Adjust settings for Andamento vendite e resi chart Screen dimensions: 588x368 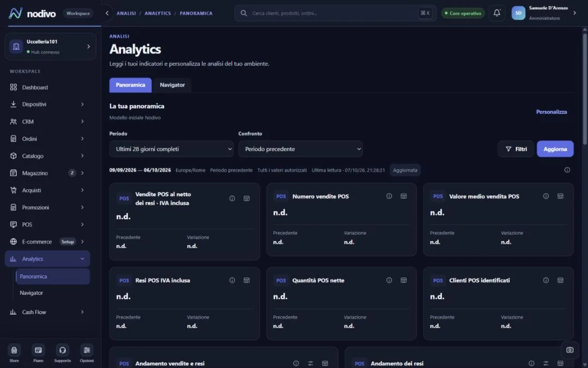310,364
